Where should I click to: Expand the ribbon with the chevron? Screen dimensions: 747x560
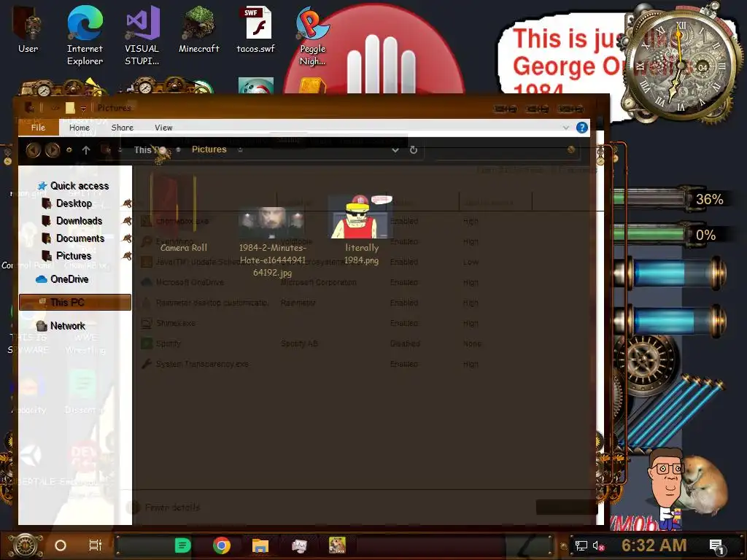click(x=565, y=128)
